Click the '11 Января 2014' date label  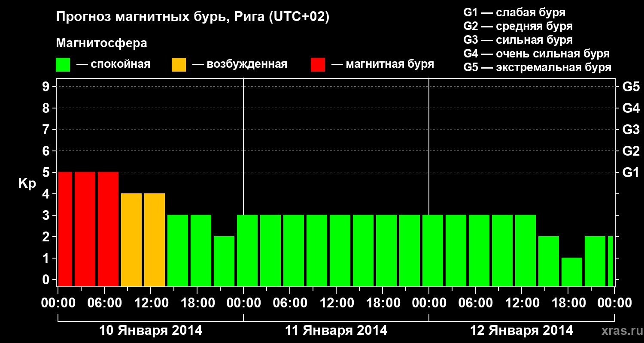[336, 331]
